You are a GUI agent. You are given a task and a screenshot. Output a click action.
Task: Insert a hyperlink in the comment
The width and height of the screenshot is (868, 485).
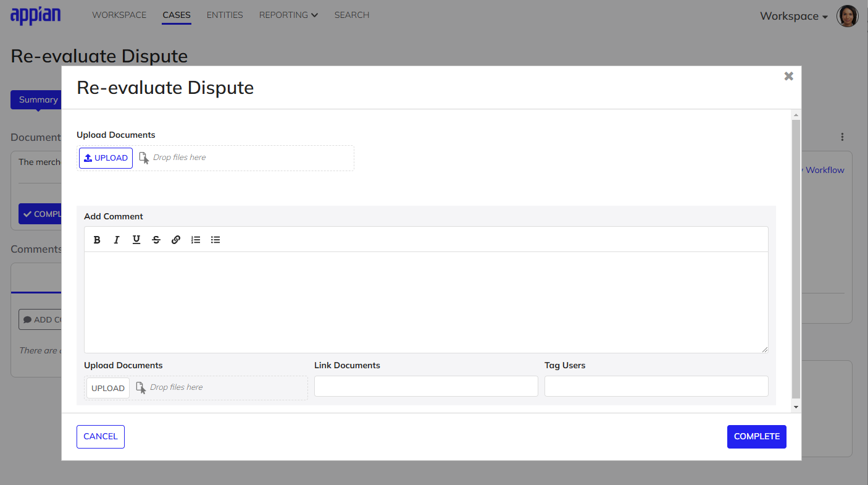pyautogui.click(x=176, y=240)
